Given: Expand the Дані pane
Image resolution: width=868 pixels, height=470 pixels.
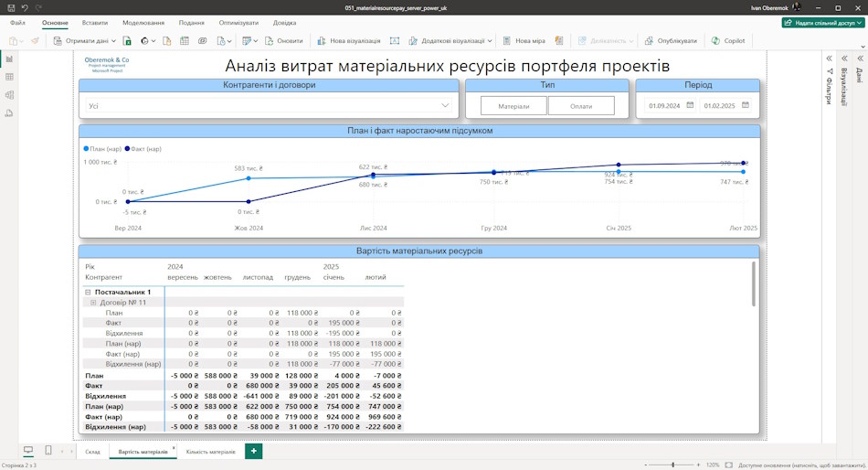Looking at the screenshot, I should tap(861, 59).
